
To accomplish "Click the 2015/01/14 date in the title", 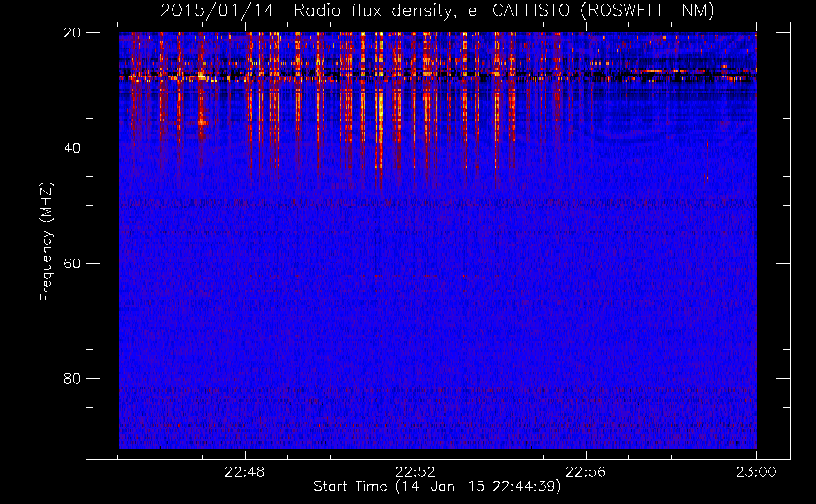I will tap(217, 11).
